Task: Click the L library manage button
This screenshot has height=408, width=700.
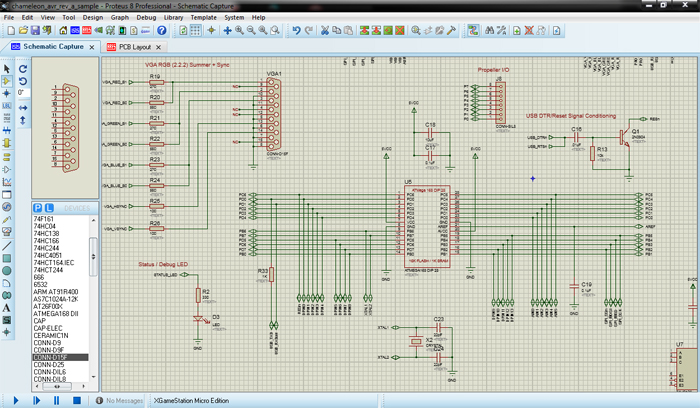Action: (49, 208)
